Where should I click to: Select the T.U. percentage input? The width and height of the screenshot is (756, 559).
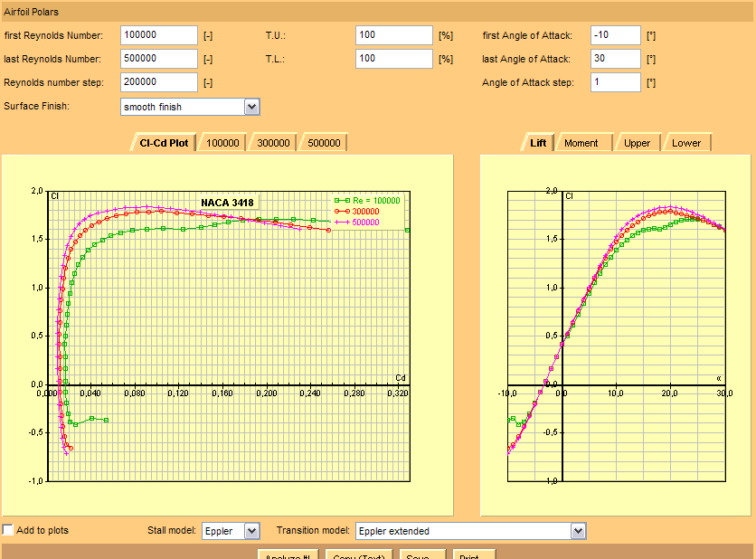pyautogui.click(x=393, y=35)
